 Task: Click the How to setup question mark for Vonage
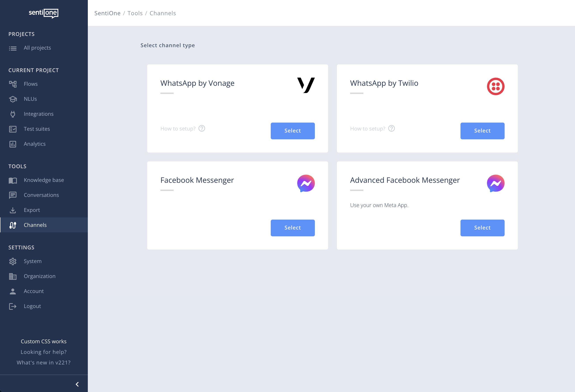202,128
